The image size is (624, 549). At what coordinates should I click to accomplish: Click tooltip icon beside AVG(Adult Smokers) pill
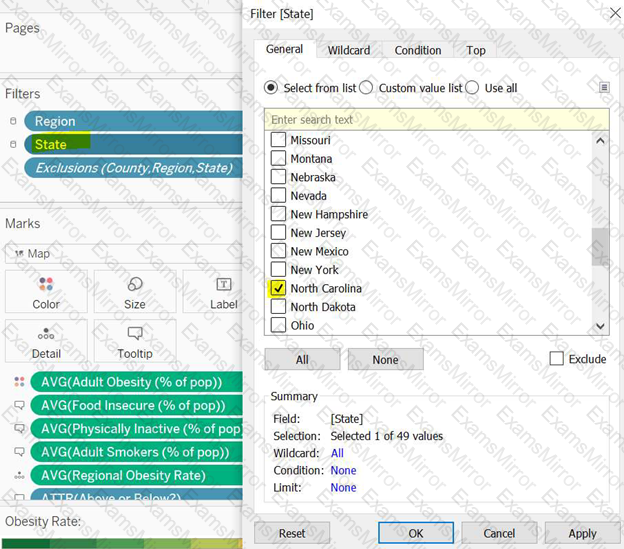coord(19,452)
